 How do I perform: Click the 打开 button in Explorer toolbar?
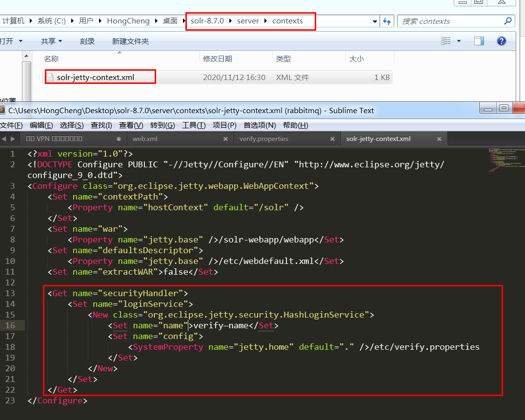(x=7, y=41)
